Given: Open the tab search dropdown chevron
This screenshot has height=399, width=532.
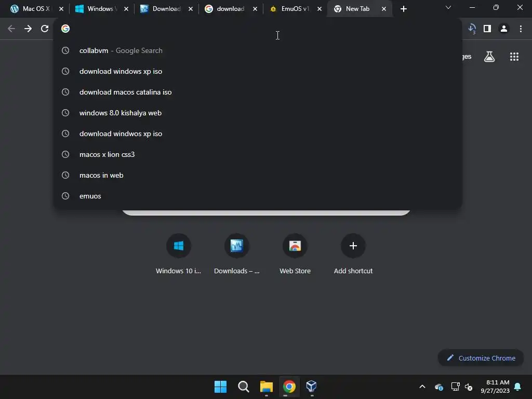Looking at the screenshot, I should [448, 7].
